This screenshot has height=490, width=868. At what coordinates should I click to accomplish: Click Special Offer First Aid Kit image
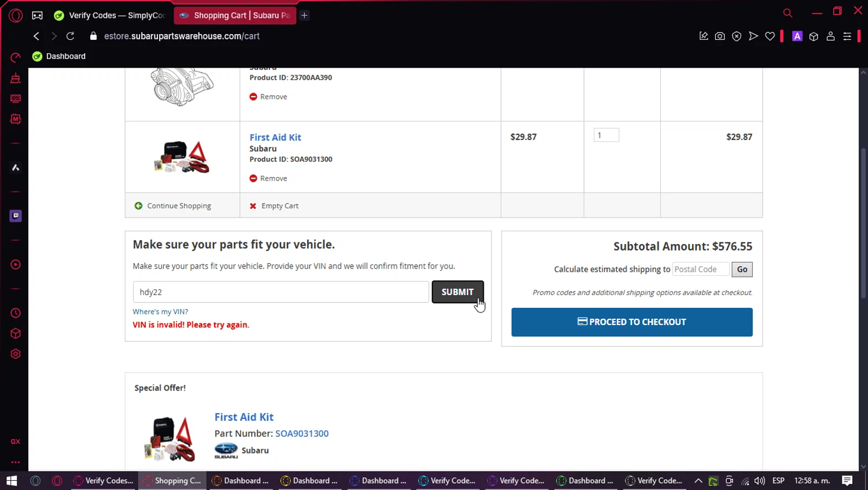[170, 439]
